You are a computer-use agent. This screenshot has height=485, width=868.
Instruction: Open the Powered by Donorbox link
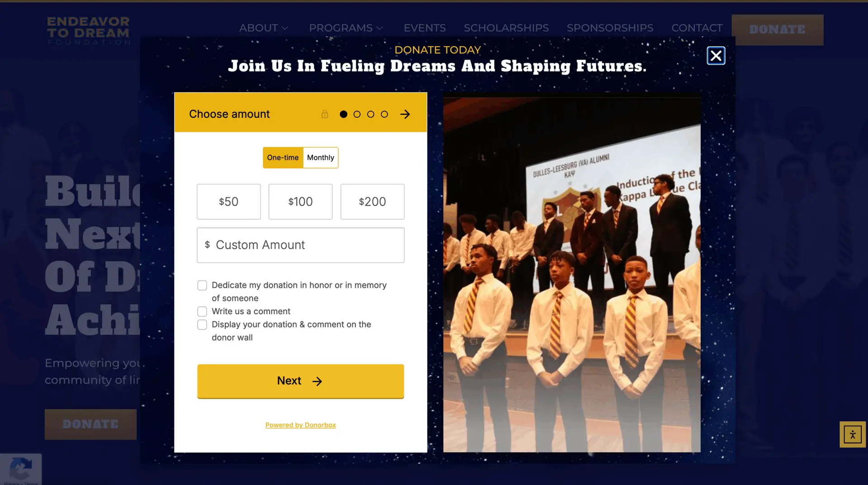click(x=301, y=425)
